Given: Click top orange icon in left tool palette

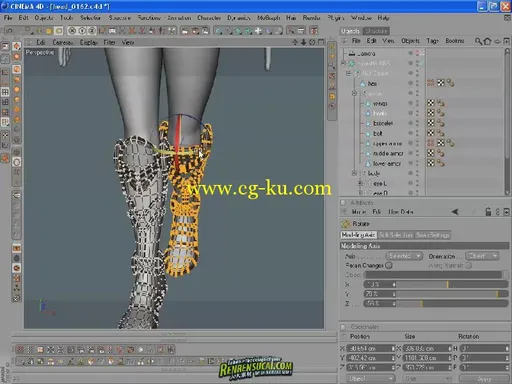Looking at the screenshot, I should pyautogui.click(x=16, y=46).
